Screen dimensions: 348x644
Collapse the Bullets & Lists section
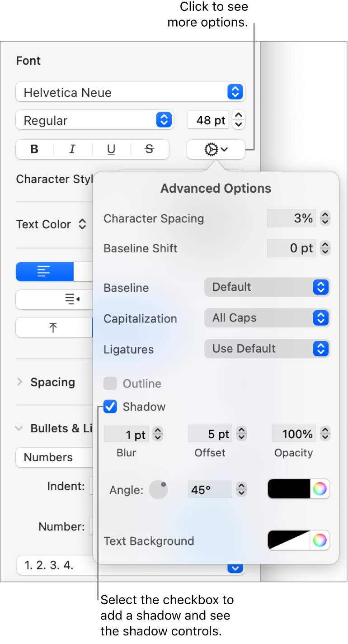[x=19, y=428]
